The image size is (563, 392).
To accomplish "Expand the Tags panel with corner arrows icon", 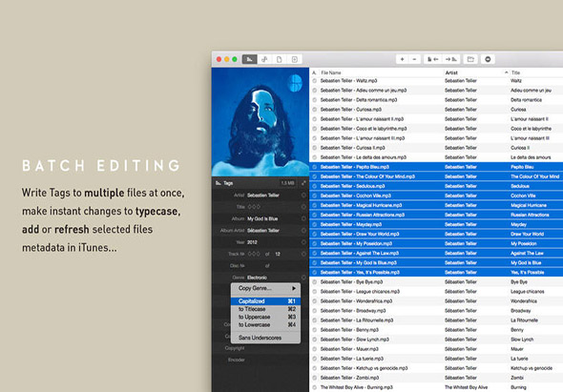I will [303, 183].
